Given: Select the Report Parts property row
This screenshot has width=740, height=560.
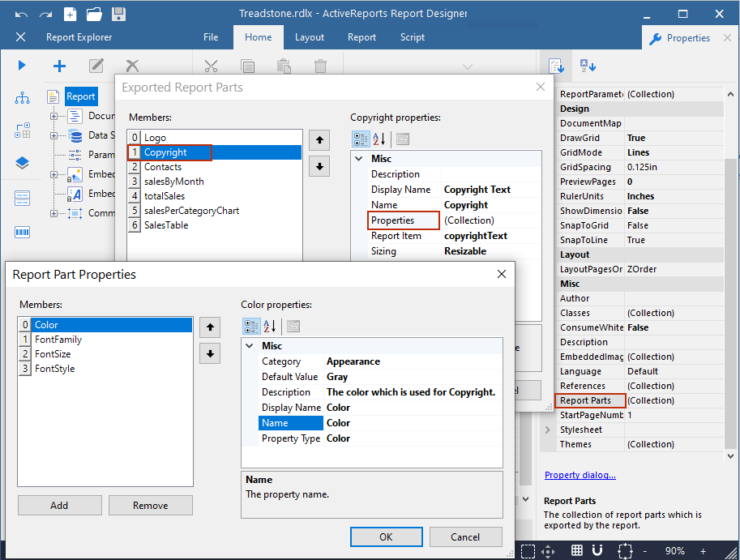Looking at the screenshot, I should point(639,400).
